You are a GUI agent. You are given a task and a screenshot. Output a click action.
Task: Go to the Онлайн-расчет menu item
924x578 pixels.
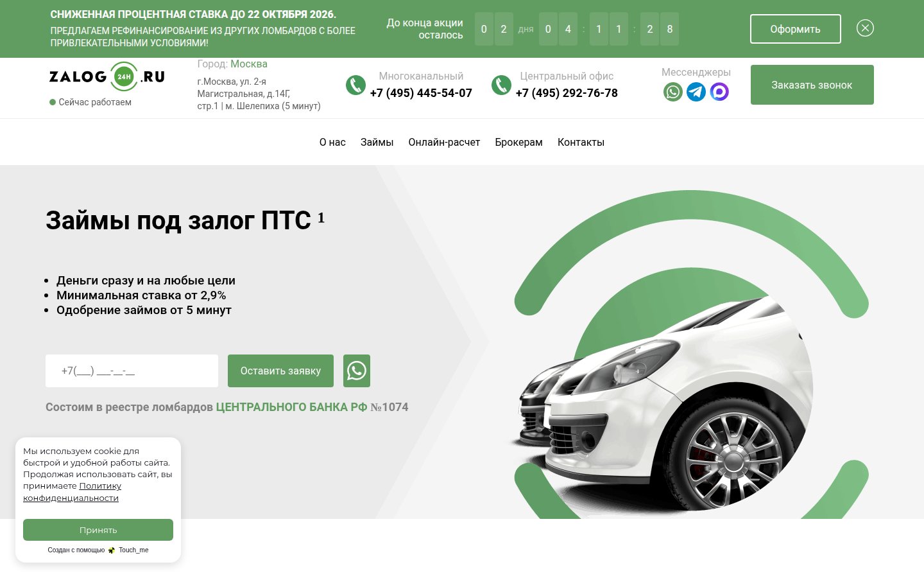click(444, 142)
